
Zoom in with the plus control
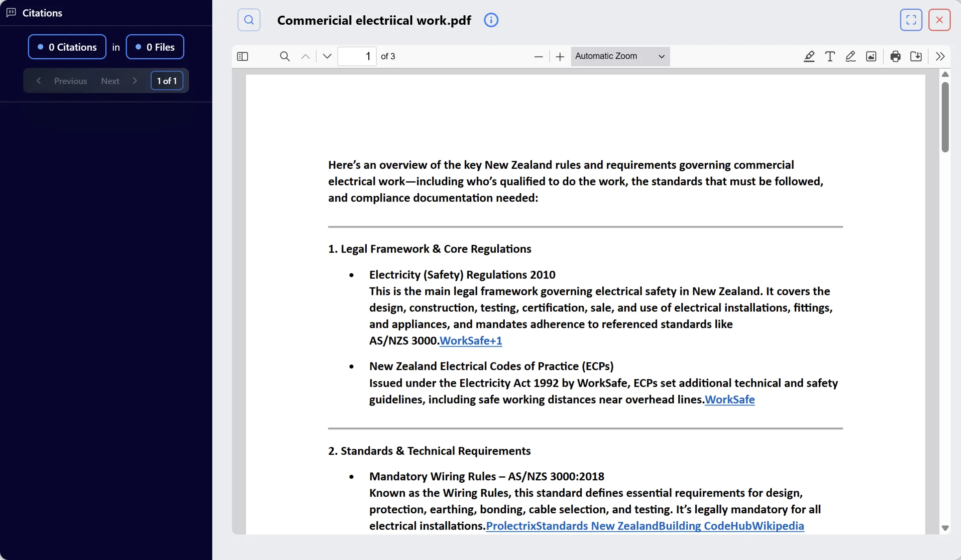[x=559, y=56]
